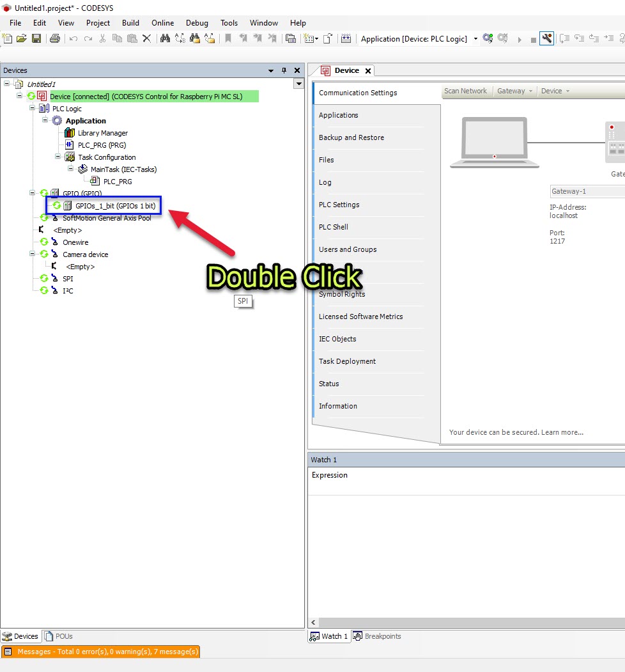The image size is (625, 672).
Task: Open the Gateway dropdown in Communication Settings
Action: click(x=515, y=91)
